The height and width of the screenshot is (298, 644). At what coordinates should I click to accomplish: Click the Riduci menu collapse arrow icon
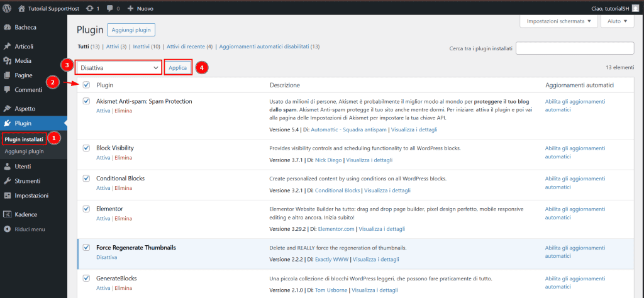[x=7, y=229]
